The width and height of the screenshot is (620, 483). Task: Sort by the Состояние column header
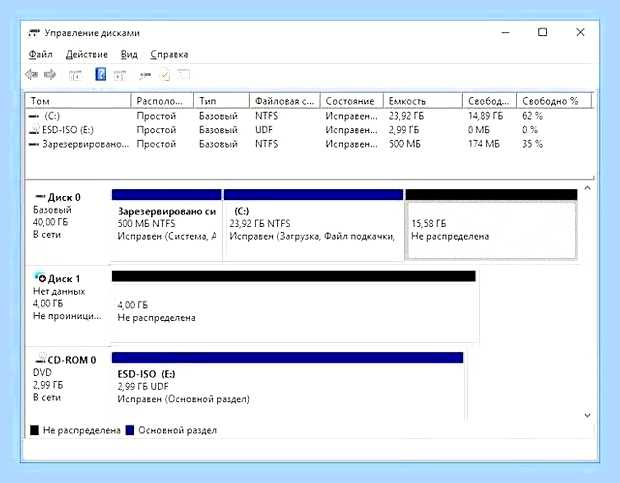(x=352, y=101)
